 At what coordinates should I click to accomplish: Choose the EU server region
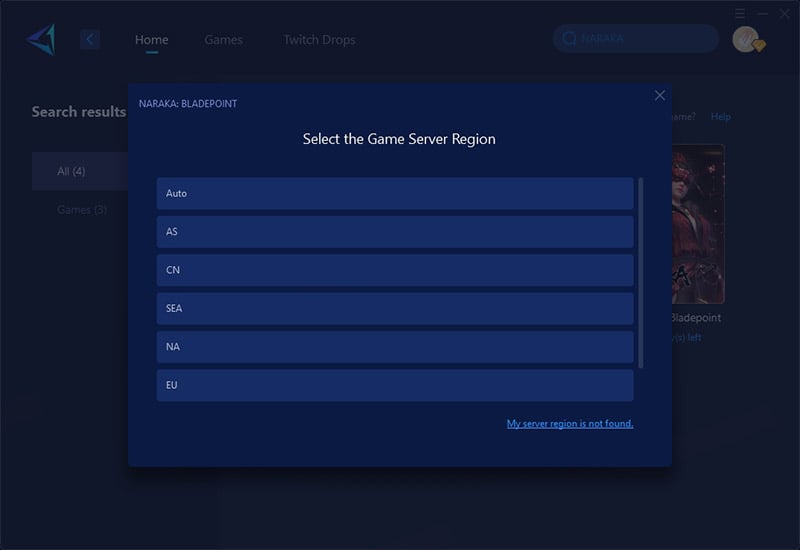(395, 385)
